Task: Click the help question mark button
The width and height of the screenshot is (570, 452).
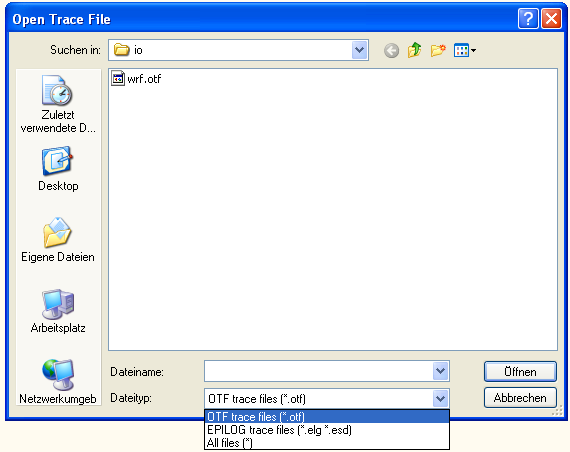Action: pyautogui.click(x=528, y=18)
